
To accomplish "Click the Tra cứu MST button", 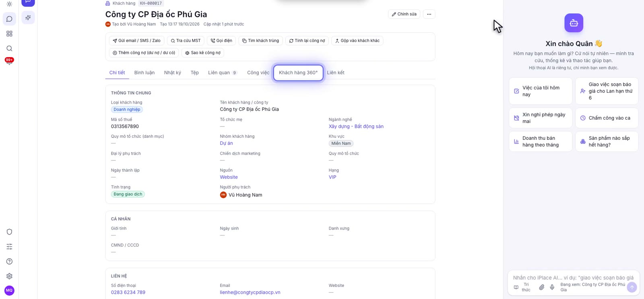I will 186,41.
